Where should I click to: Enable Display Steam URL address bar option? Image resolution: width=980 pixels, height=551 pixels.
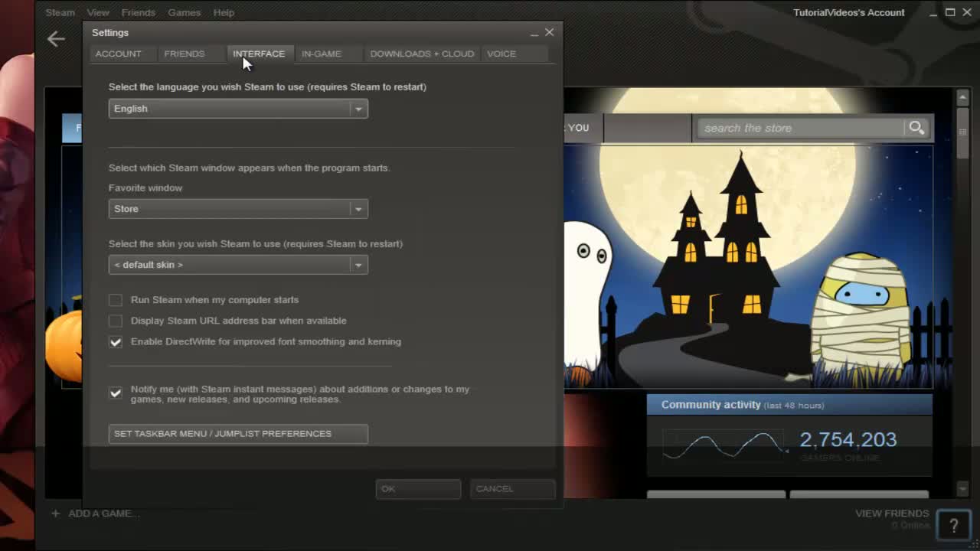[115, 321]
